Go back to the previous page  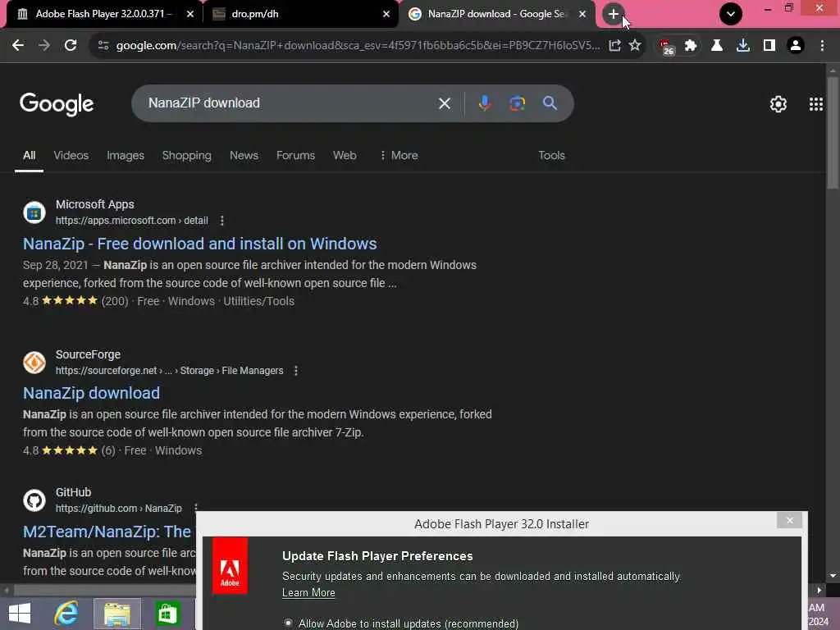coord(18,46)
